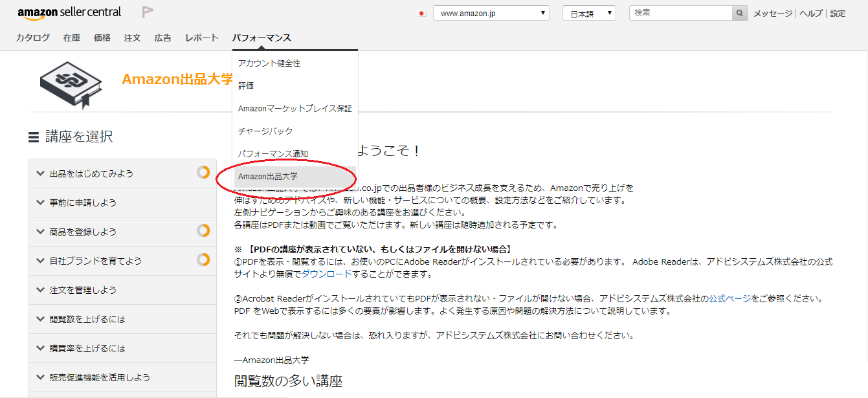Click the 一Amazon出品大学 signature text
868x398 pixels.
271,360
